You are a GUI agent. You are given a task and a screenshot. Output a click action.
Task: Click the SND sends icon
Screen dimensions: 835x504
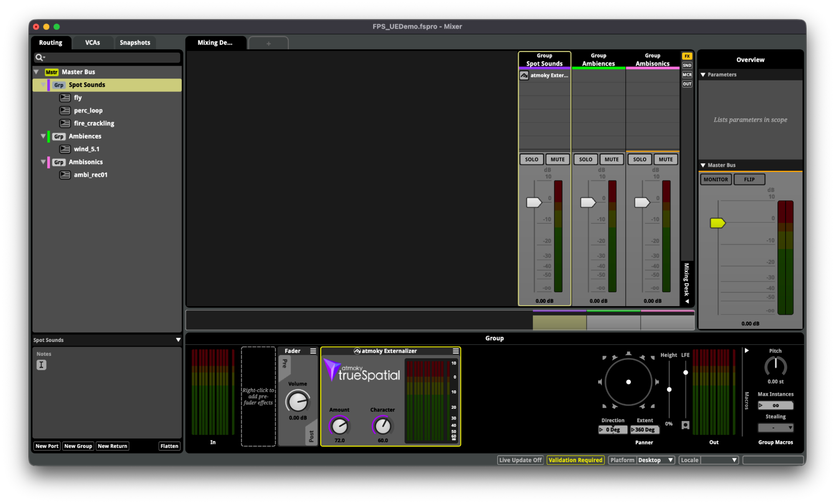pyautogui.click(x=687, y=65)
